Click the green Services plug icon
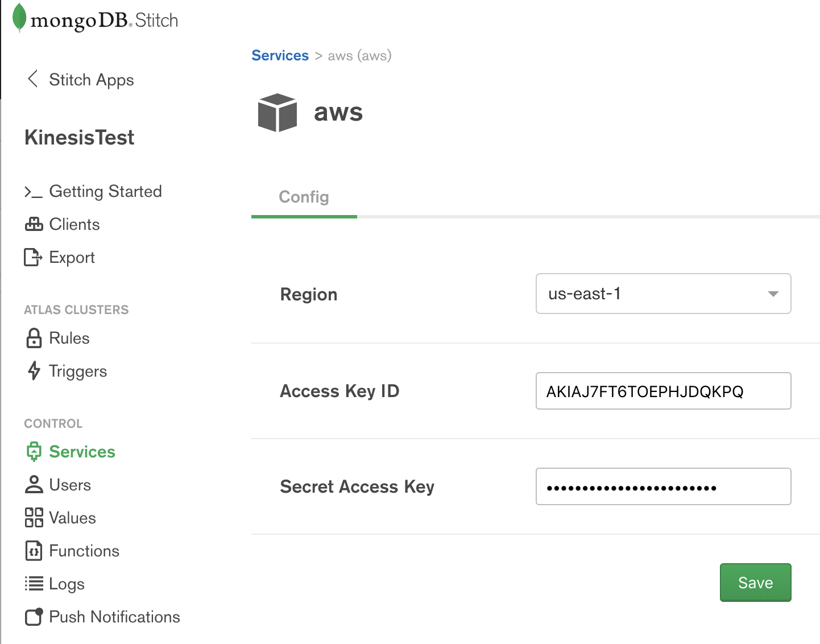 [34, 452]
